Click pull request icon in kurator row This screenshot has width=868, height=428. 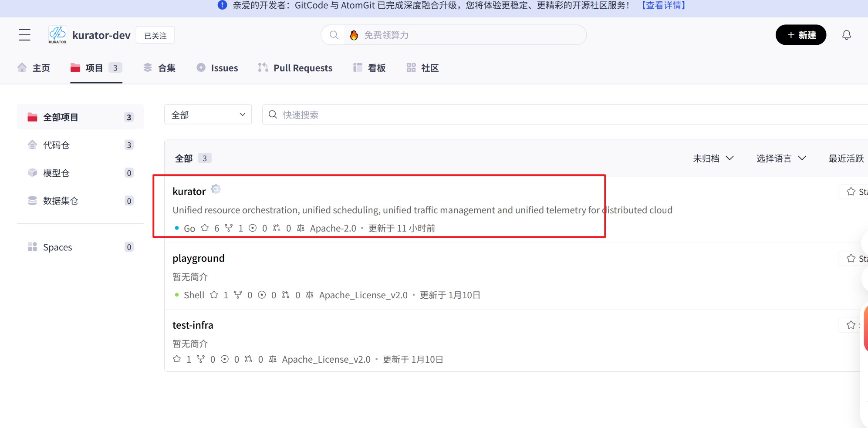tap(277, 228)
